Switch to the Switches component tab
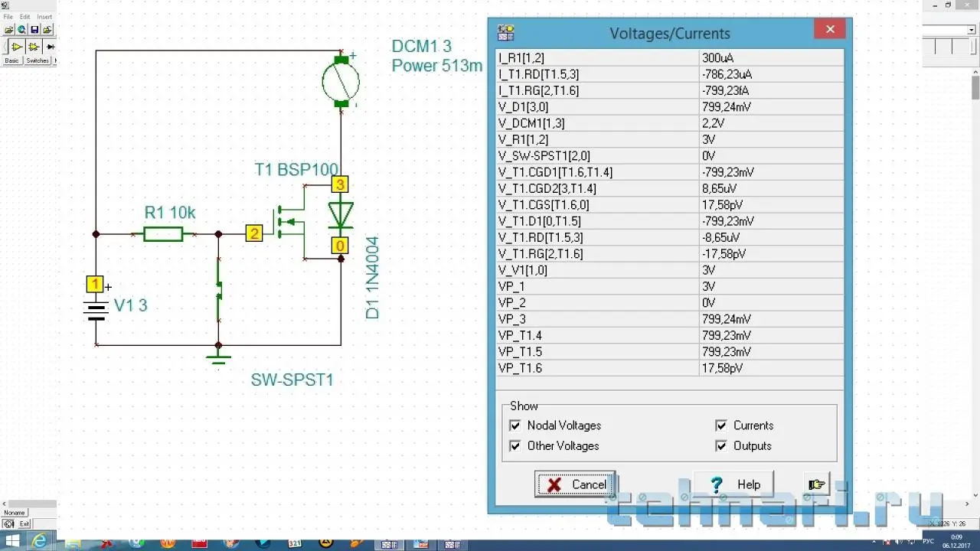The image size is (980, 551). [x=38, y=60]
